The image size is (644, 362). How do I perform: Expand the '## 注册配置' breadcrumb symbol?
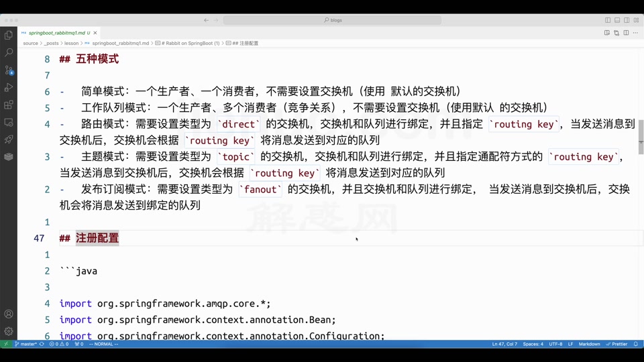point(245,43)
